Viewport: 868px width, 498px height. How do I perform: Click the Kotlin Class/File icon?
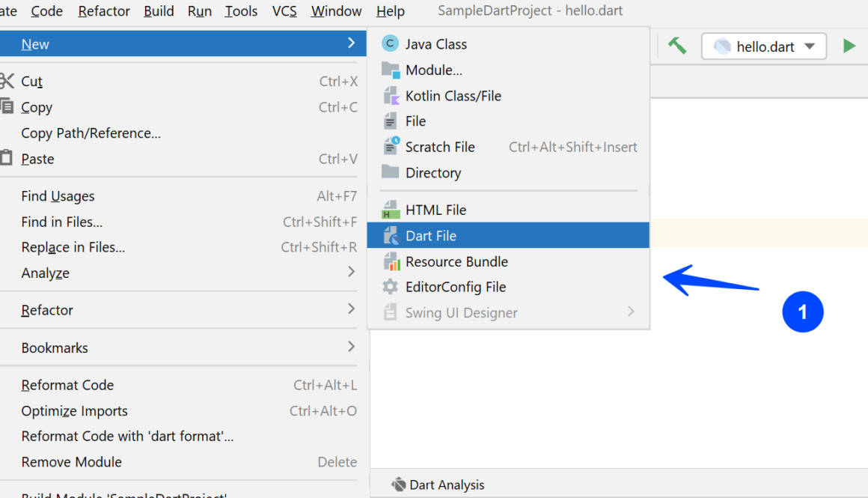coord(391,96)
